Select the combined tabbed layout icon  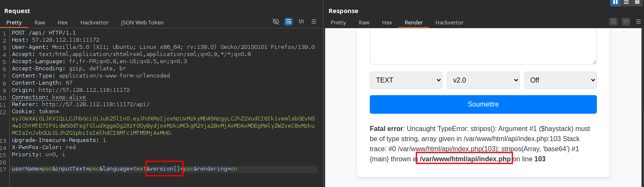[x=637, y=3]
